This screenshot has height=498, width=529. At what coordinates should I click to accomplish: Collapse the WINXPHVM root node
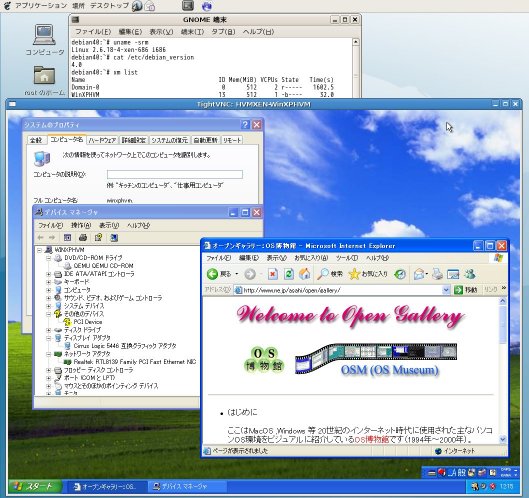(x=39, y=250)
